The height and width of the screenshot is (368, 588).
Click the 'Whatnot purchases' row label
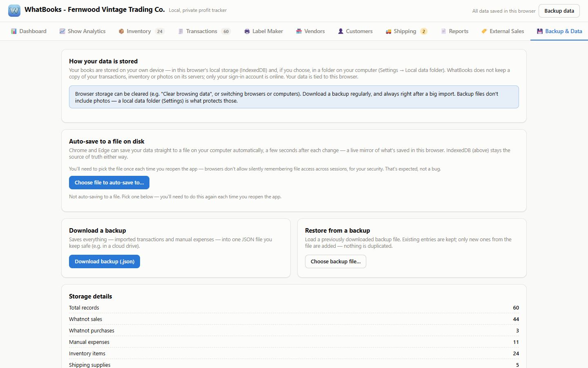[x=91, y=330]
